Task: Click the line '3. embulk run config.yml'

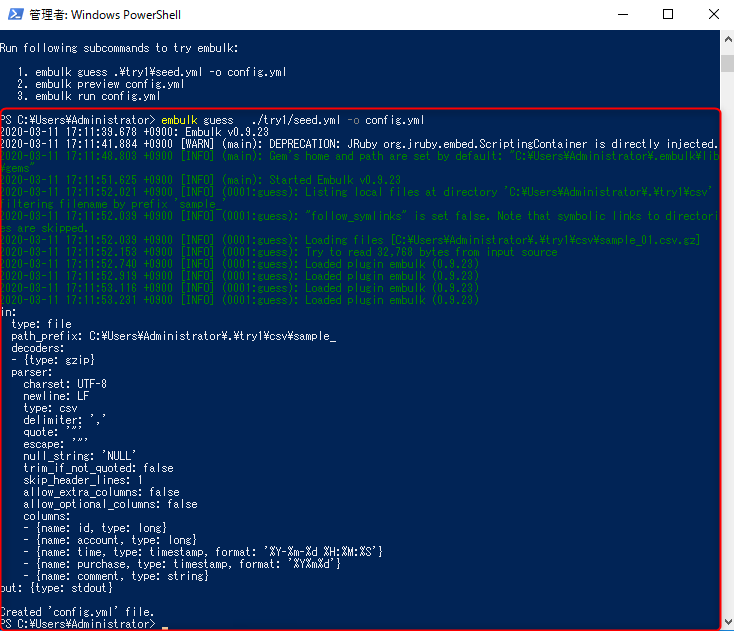Action: pos(89,96)
